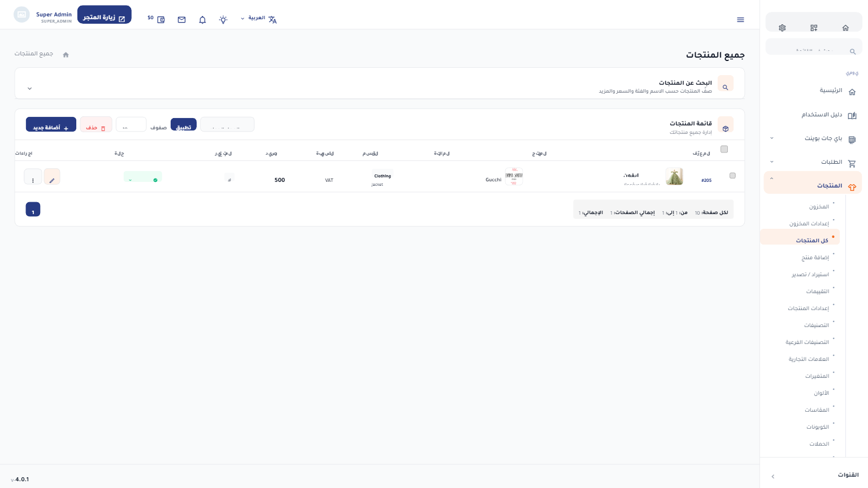
Task: Click the تطبيق apply button
Action: [184, 125]
